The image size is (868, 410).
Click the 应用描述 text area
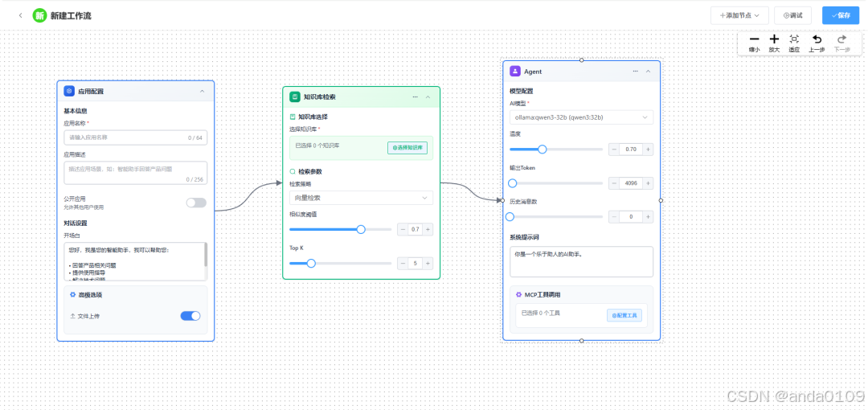[136, 173]
